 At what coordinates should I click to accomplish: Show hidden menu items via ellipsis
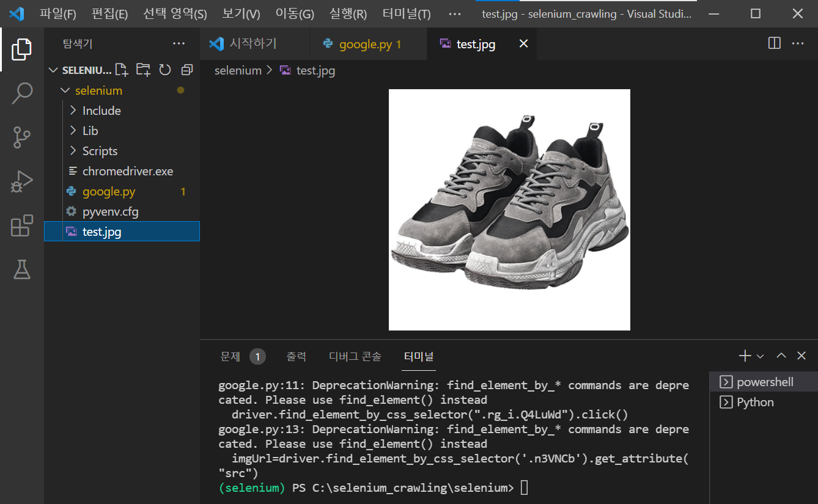click(455, 14)
